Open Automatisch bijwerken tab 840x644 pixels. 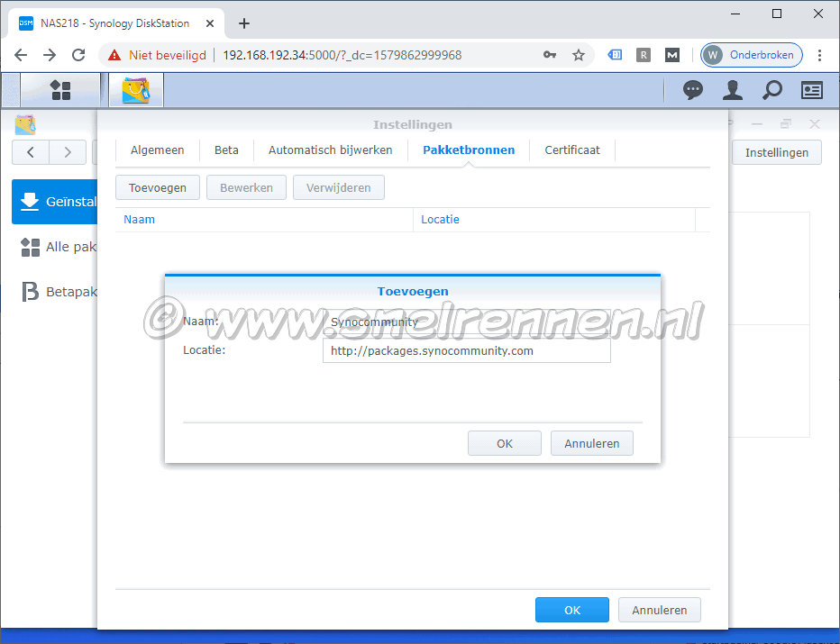[x=331, y=150]
